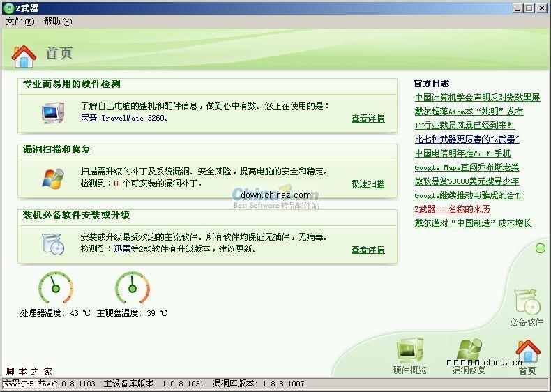Open news link 中国电信明年推Wi-Fi手机
551x392 pixels.
(463, 153)
